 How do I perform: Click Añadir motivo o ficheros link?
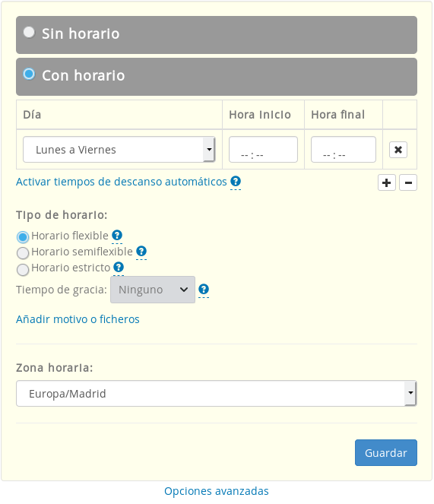point(78,319)
